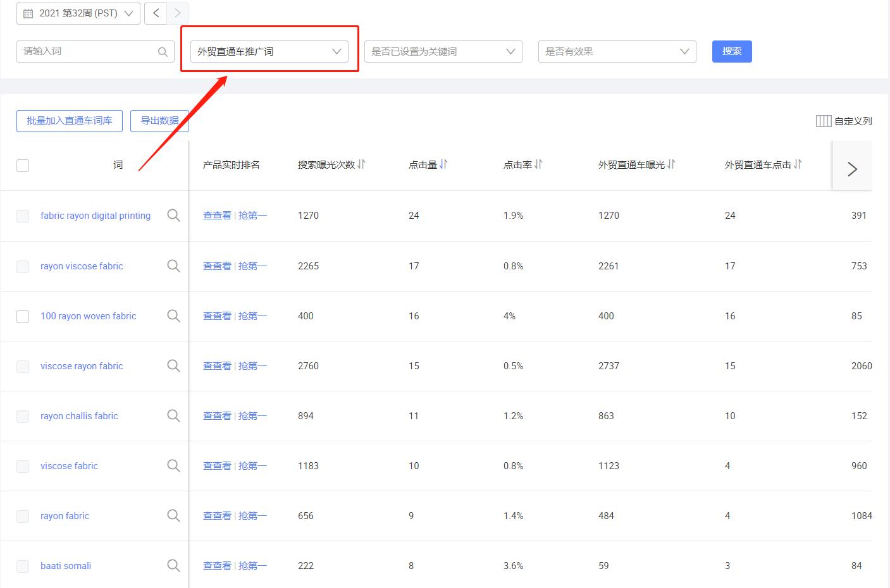Image resolution: width=890 pixels, height=588 pixels.
Task: Click search icon next to 'rayon viscose fabric'
Action: (x=173, y=266)
